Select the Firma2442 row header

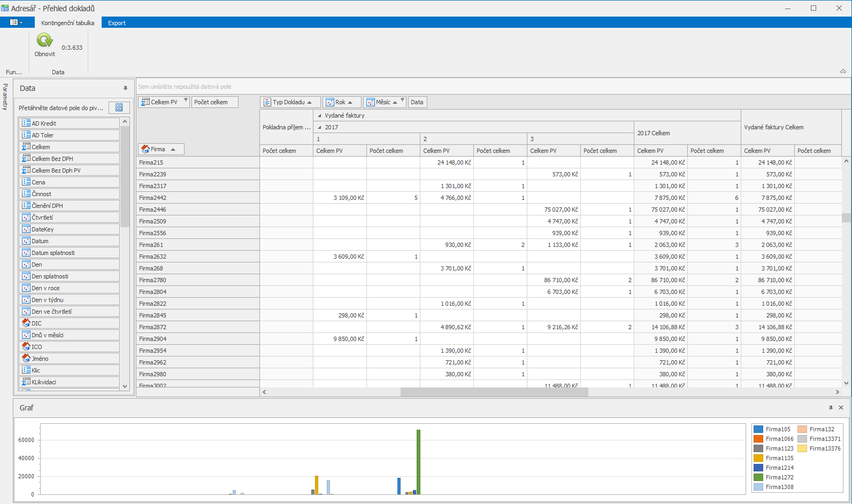(x=198, y=198)
